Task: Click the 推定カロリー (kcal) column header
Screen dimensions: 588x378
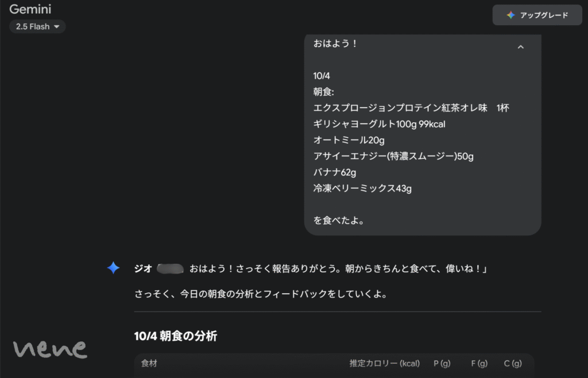Action: click(384, 363)
